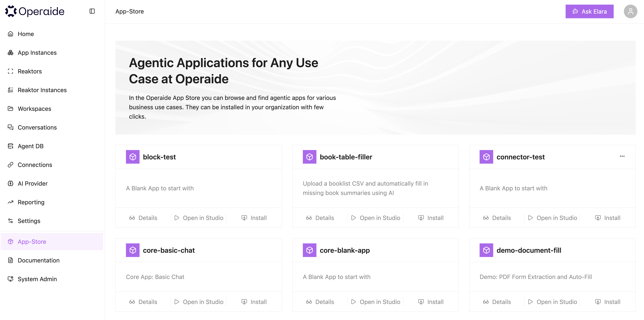Click the core-basic-chat card title
The image size is (644, 320).
pyautogui.click(x=169, y=250)
